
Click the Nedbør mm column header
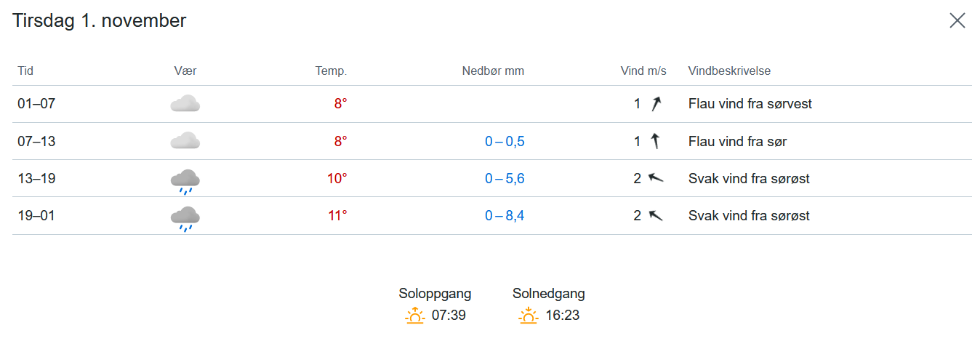coord(493,71)
